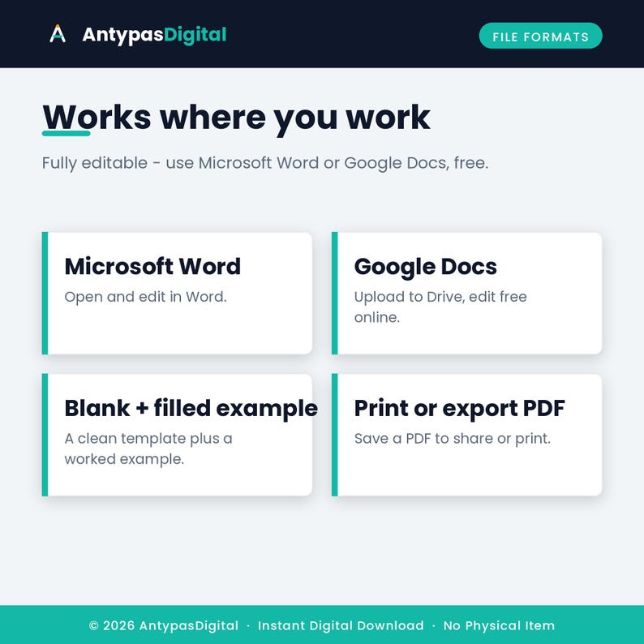
Task: Click 'Open and edit in Word.' text
Action: point(145,297)
